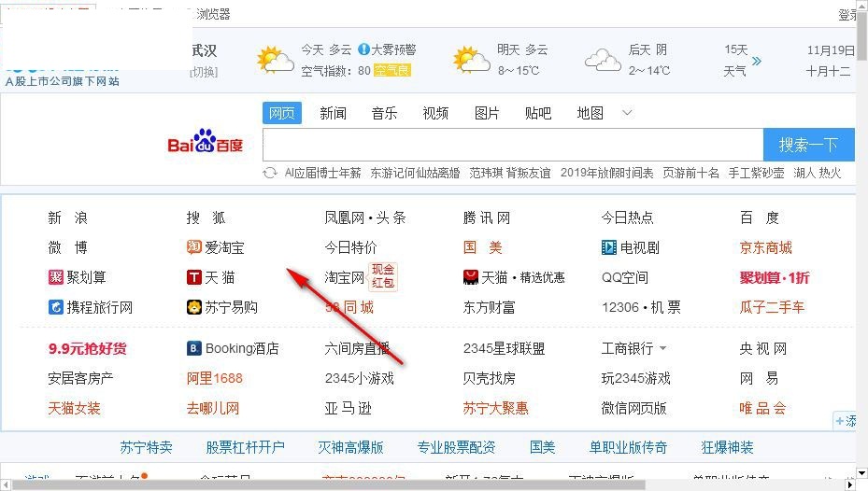
Task: Select the 图片 search tab
Action: click(487, 113)
